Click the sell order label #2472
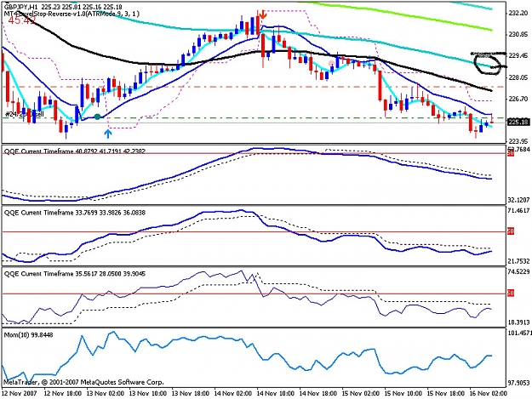This screenshot has height=399, width=532. (x=25, y=115)
